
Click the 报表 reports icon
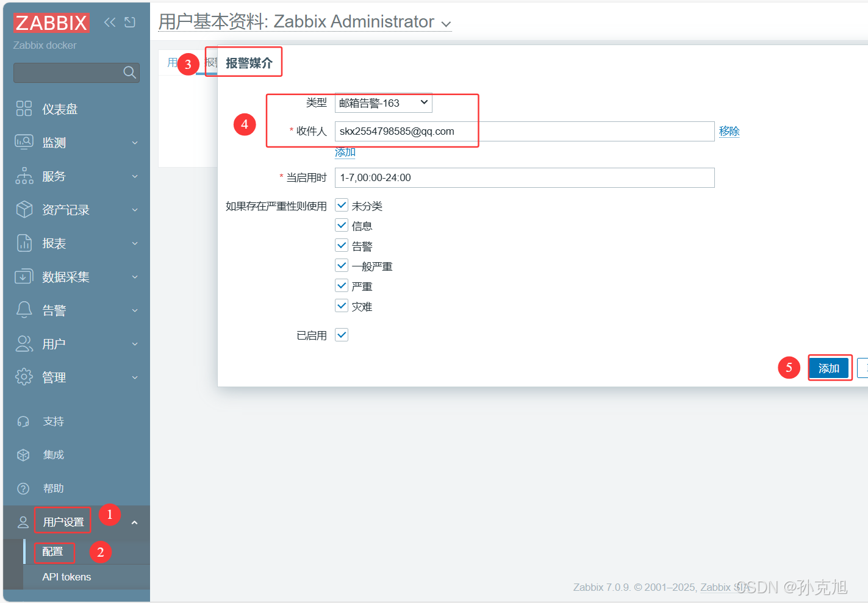click(x=24, y=243)
